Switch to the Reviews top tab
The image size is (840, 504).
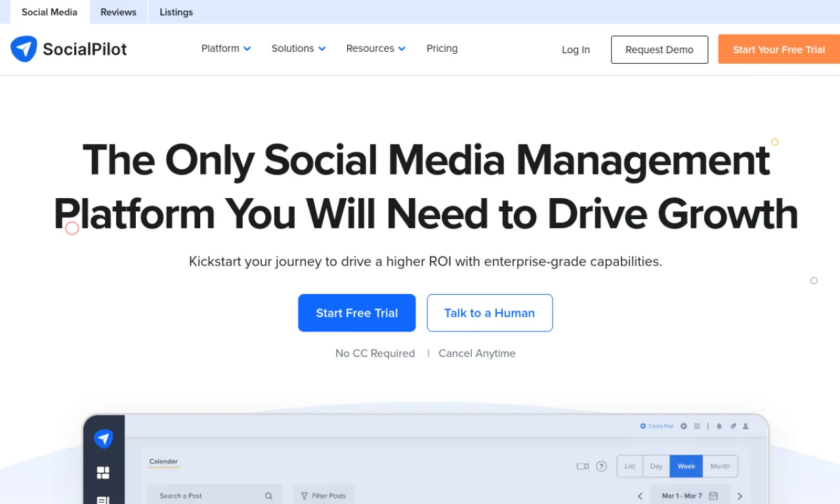pyautogui.click(x=118, y=12)
